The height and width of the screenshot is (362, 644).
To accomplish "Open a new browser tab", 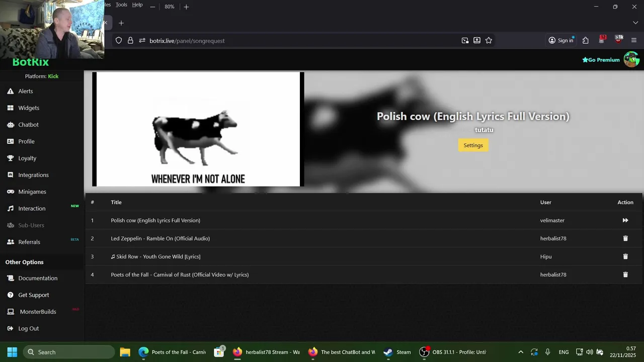I will (121, 23).
